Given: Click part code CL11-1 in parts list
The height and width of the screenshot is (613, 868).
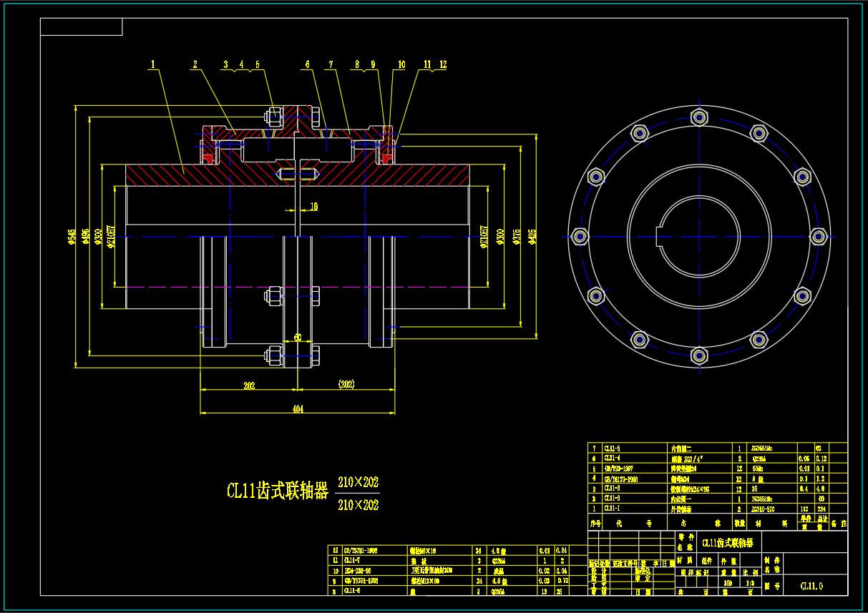Looking at the screenshot, I should pos(613,508).
